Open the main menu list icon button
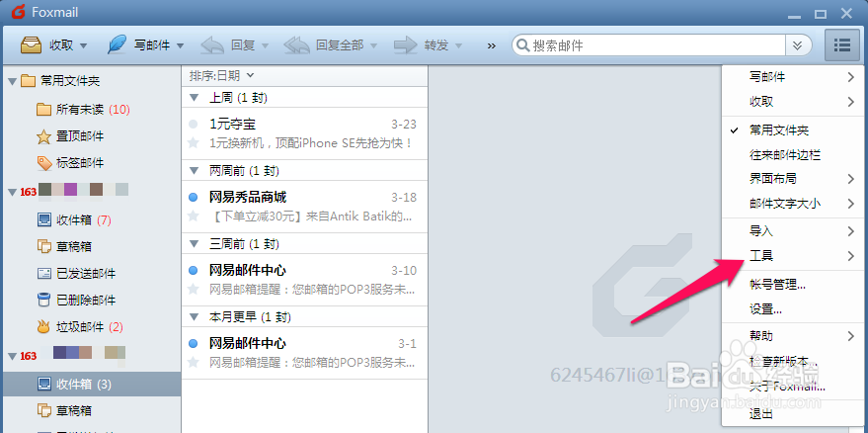The width and height of the screenshot is (868, 433). click(x=841, y=44)
